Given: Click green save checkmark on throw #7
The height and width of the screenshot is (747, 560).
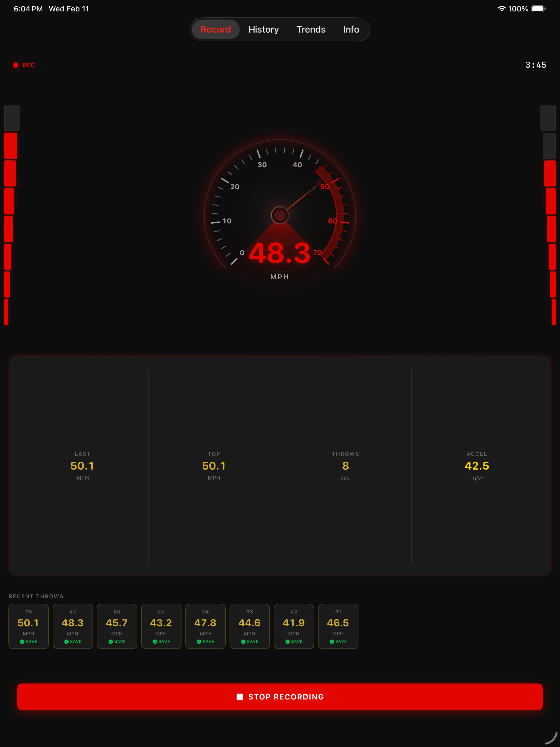Looking at the screenshot, I should click(x=66, y=642).
